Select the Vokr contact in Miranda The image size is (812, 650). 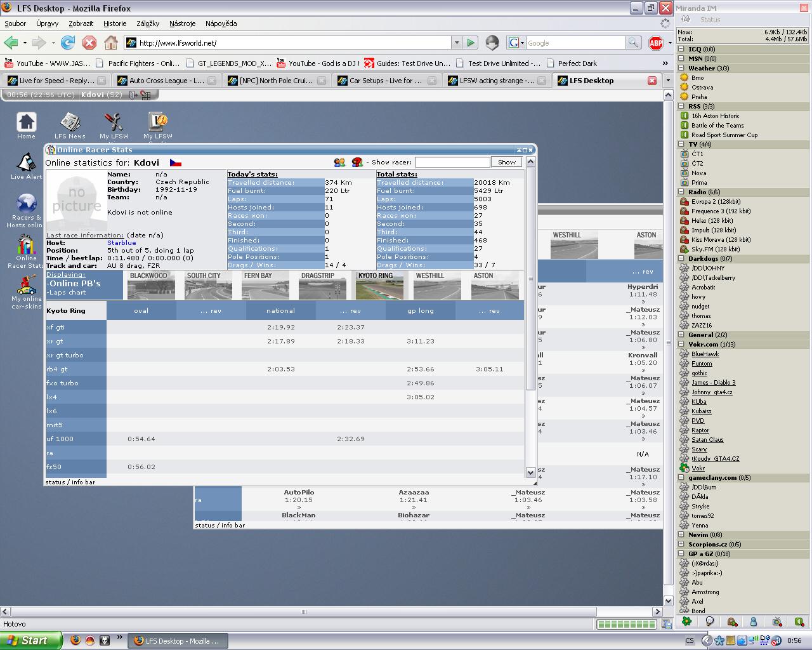point(698,468)
